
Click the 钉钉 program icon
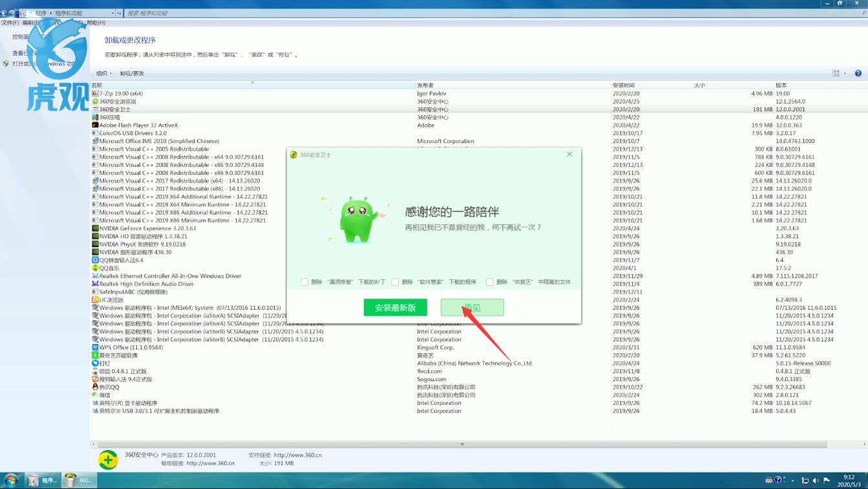click(95, 364)
